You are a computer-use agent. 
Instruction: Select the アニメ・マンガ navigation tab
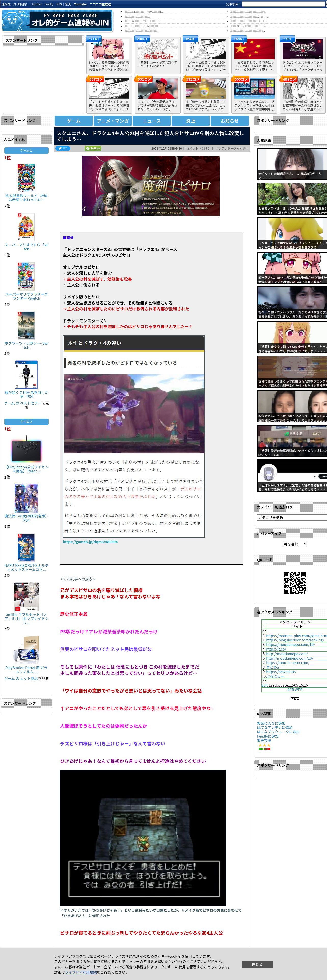coord(113,121)
